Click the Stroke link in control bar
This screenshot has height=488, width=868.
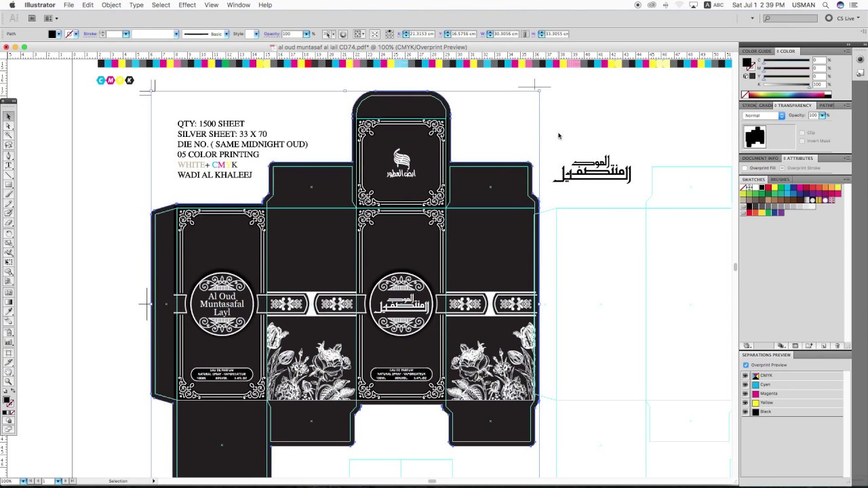click(90, 34)
